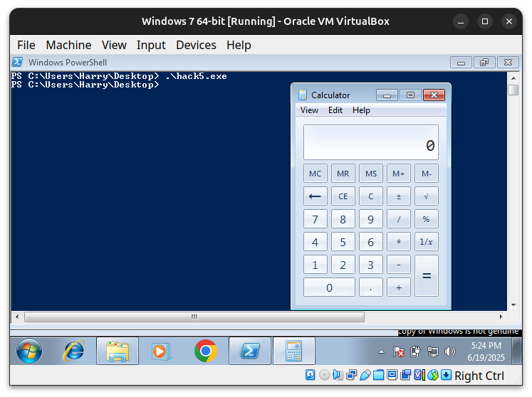532x397 pixels.
Task: Click the CPU virtualization status icon
Action: (x=419, y=375)
